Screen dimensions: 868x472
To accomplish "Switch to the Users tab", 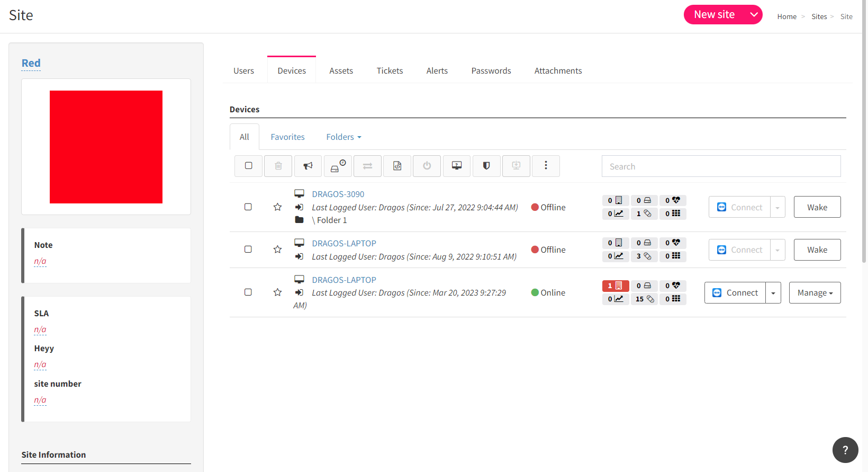I will 243,71.
